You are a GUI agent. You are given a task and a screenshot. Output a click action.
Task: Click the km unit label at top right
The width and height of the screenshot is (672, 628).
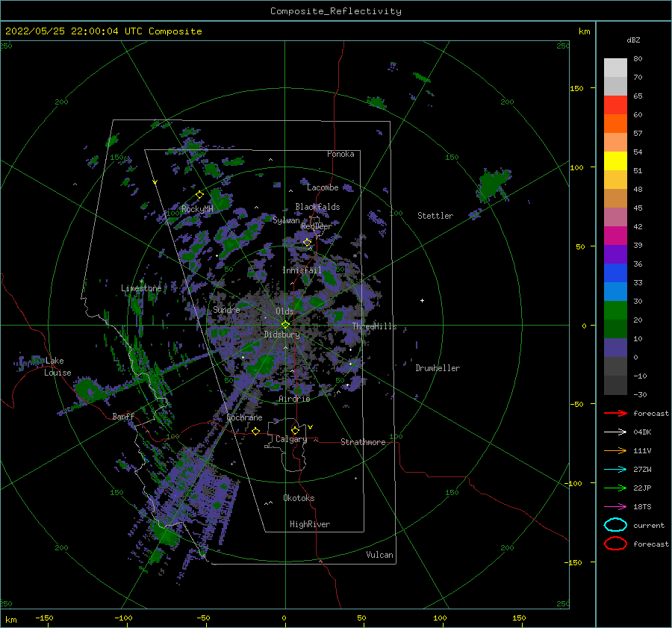click(584, 31)
